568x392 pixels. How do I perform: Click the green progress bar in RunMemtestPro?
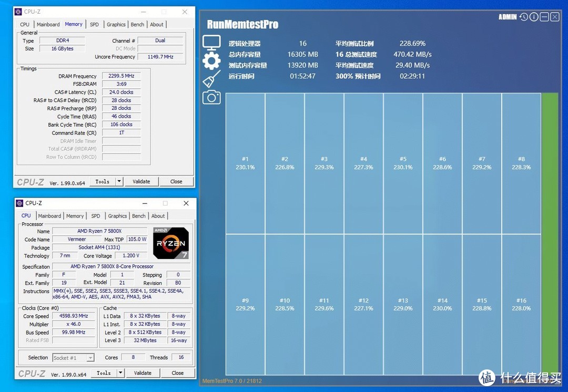[550, 234]
